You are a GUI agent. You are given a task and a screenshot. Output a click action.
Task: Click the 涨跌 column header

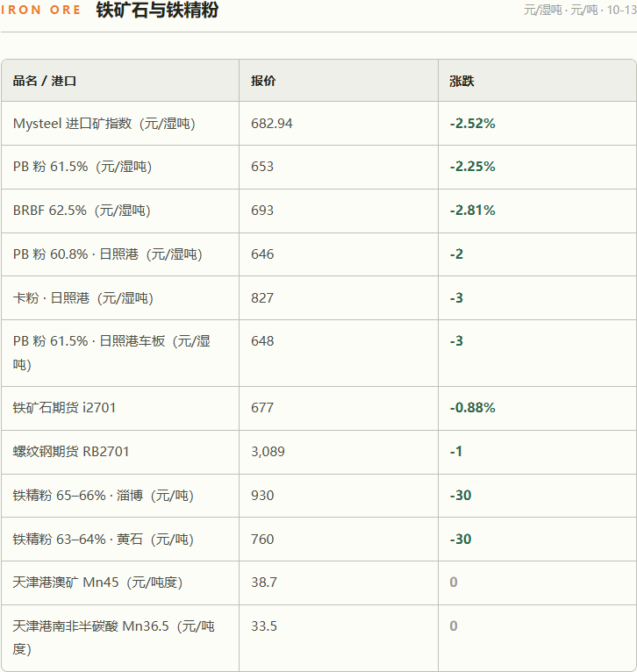462,81
